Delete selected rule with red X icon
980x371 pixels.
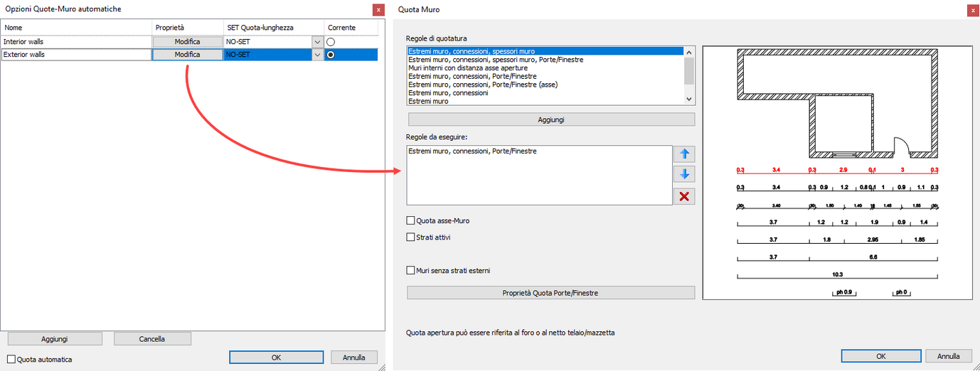pos(684,196)
